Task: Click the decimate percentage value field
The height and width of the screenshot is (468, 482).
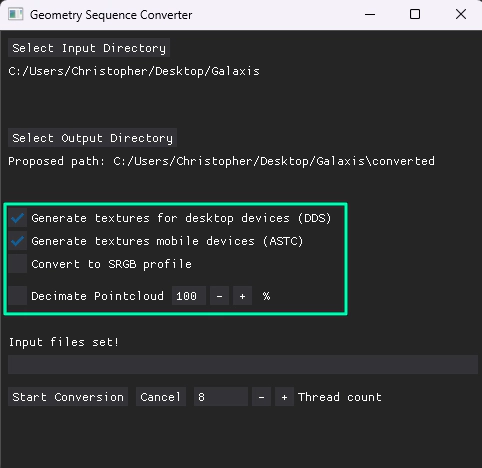Action: pyautogui.click(x=189, y=296)
